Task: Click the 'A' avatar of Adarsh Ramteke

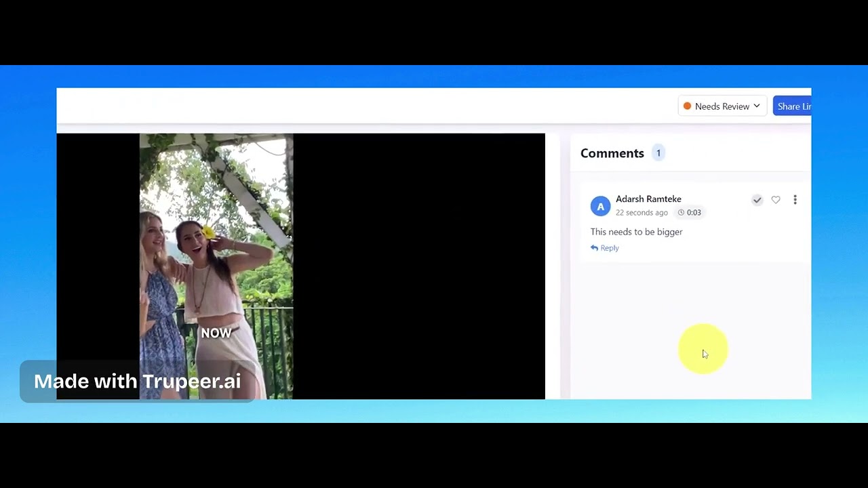Action: coord(600,207)
